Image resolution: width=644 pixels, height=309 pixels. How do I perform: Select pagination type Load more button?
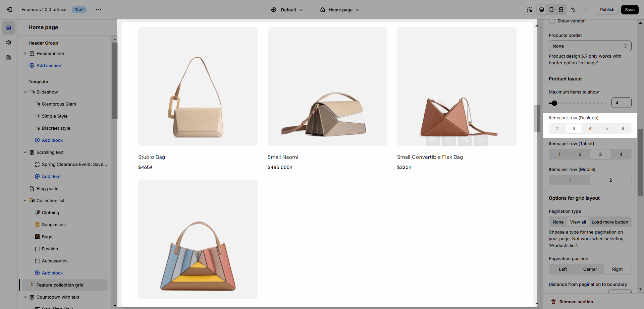point(610,222)
